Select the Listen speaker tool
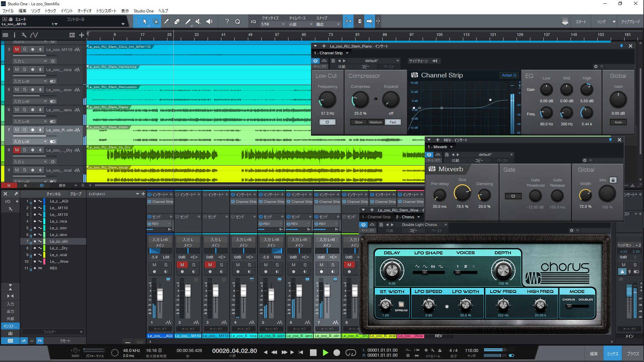 coord(209,21)
